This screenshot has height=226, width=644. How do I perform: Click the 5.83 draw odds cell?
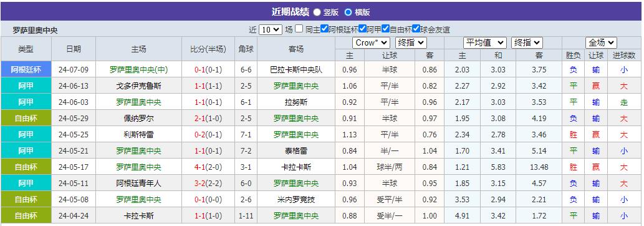pos(497,167)
